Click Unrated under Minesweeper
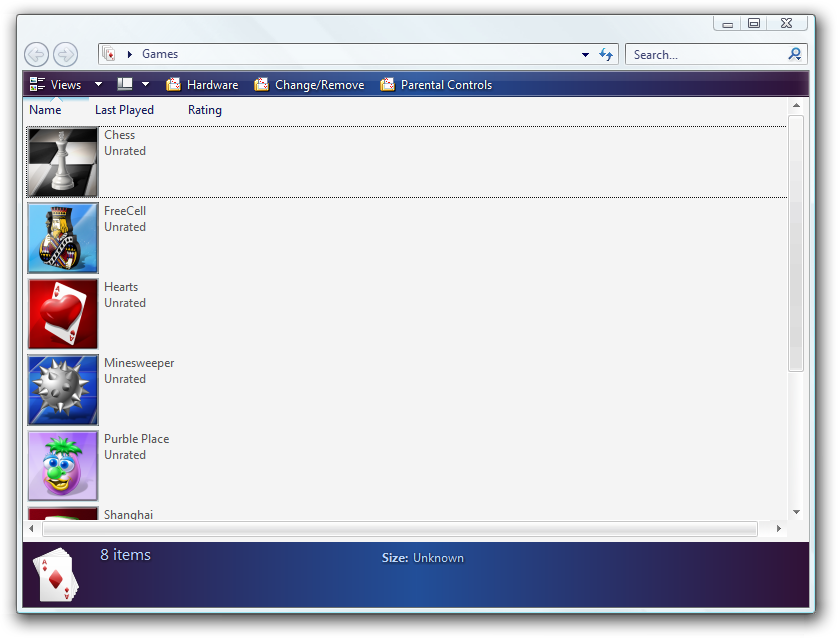The width and height of the screenshot is (838, 638). [x=125, y=379]
